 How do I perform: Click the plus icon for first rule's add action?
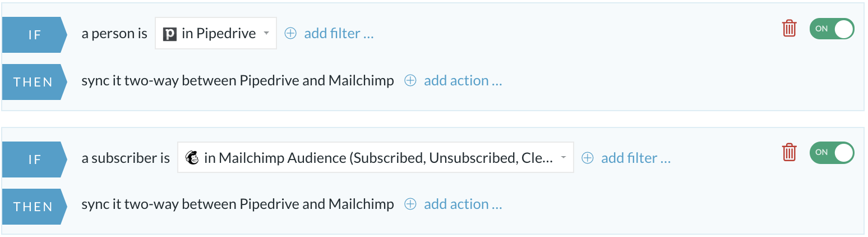tap(410, 81)
